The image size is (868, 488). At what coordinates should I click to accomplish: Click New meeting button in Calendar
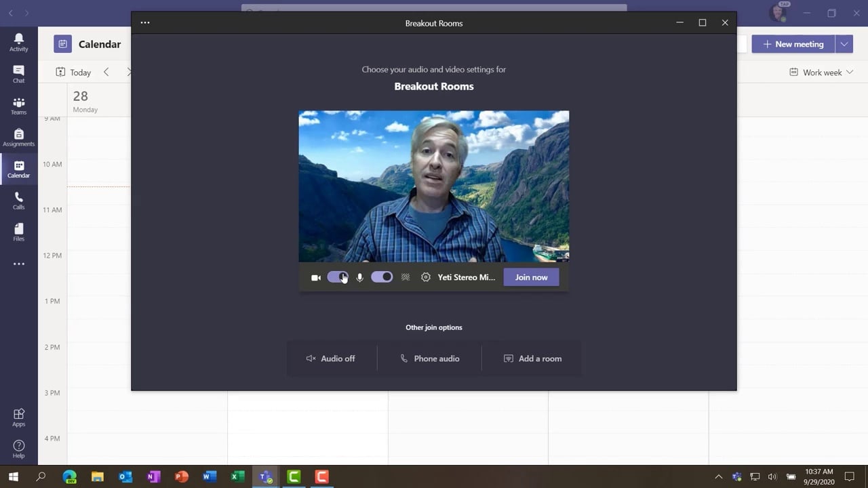point(793,44)
